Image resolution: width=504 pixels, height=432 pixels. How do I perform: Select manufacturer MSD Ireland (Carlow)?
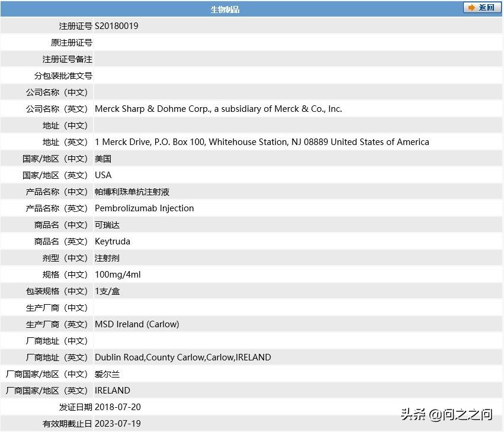(x=137, y=324)
